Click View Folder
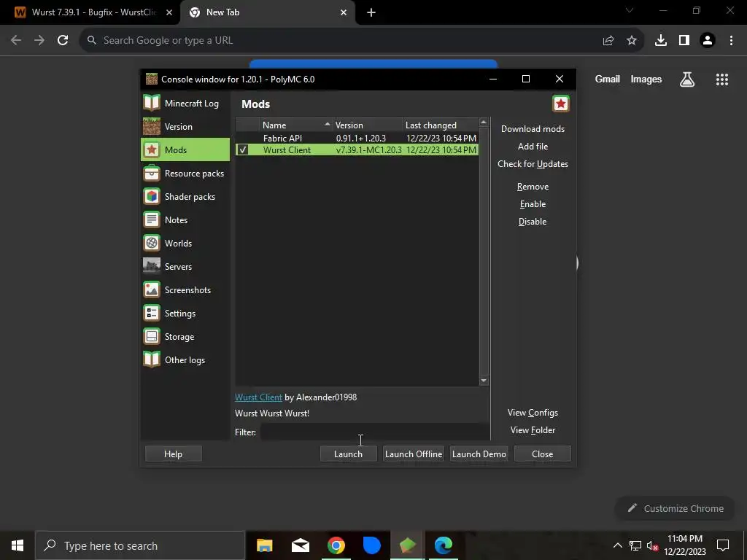Viewport: 747px width, 560px height. 533,430
